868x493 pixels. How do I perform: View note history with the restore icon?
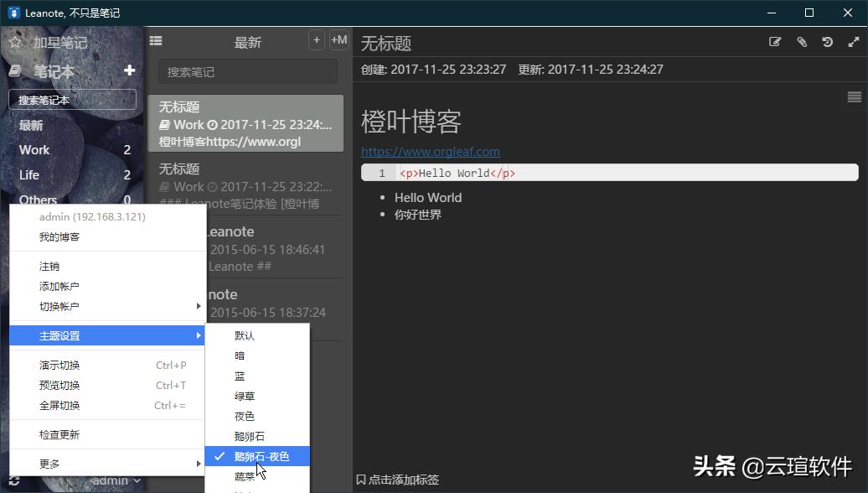[828, 41]
